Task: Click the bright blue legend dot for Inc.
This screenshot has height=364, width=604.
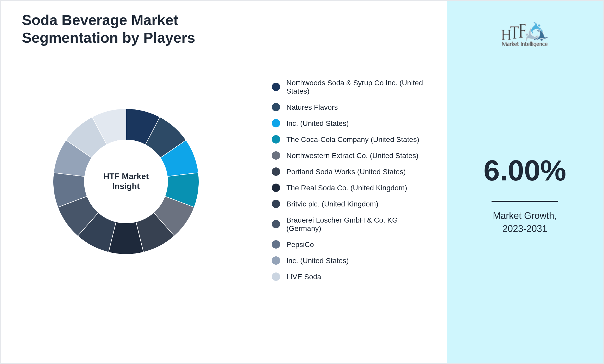Action: click(276, 123)
